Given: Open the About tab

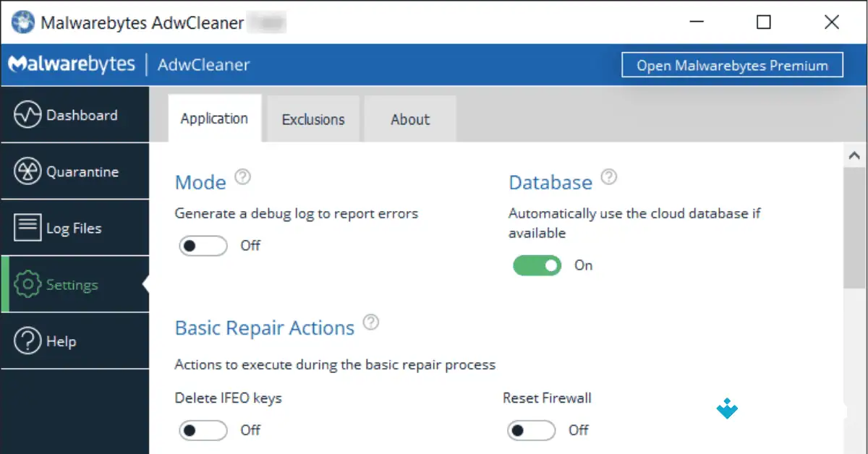Looking at the screenshot, I should pos(409,119).
